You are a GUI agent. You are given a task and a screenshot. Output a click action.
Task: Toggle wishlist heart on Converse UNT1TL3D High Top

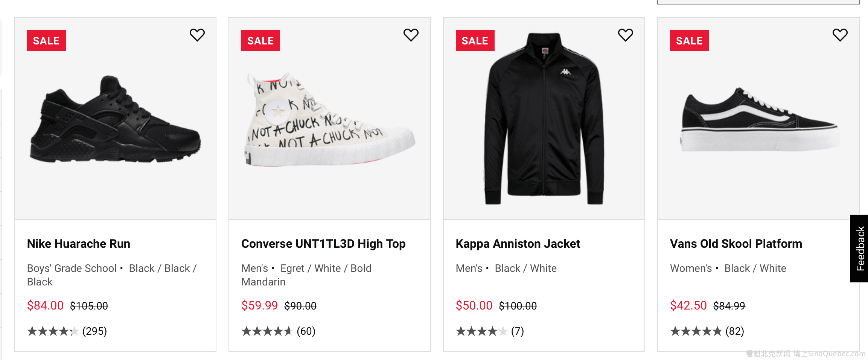point(411,35)
